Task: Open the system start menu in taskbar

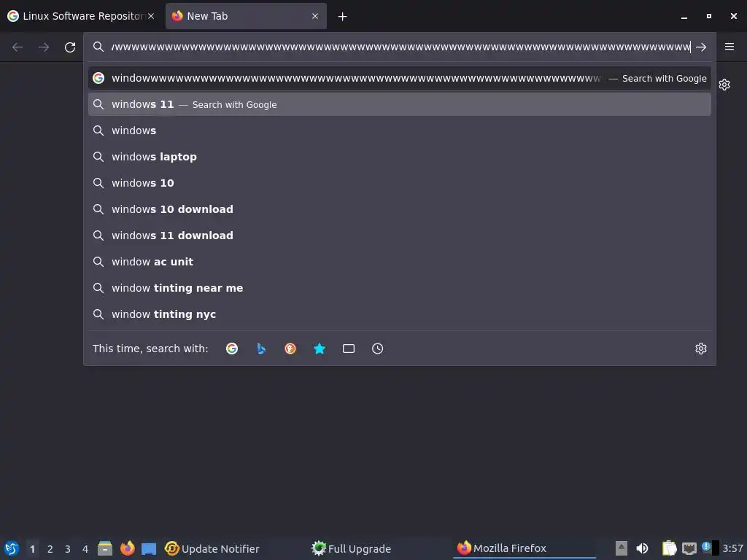Action: point(12,548)
